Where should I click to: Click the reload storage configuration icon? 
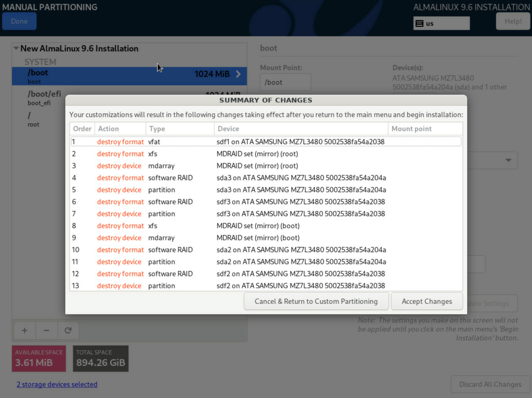(x=68, y=330)
